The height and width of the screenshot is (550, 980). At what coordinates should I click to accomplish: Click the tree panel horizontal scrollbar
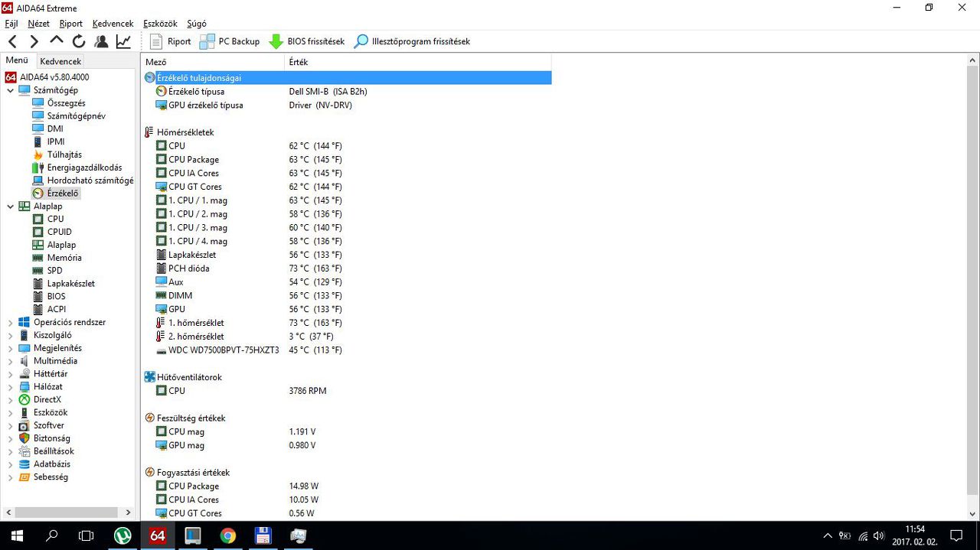click(68, 513)
